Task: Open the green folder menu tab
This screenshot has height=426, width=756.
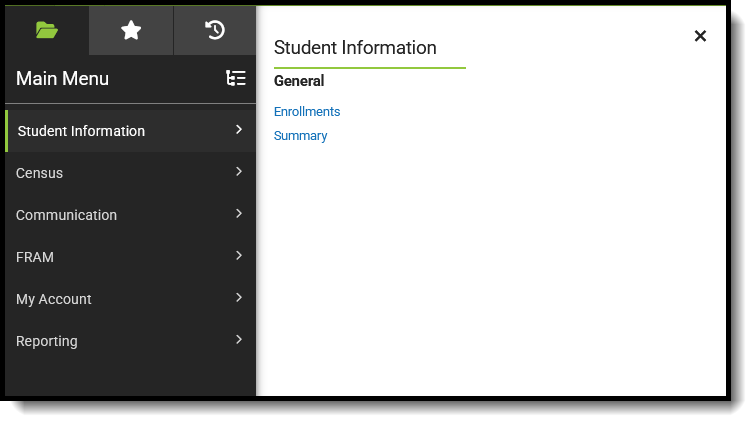Action: (x=47, y=30)
